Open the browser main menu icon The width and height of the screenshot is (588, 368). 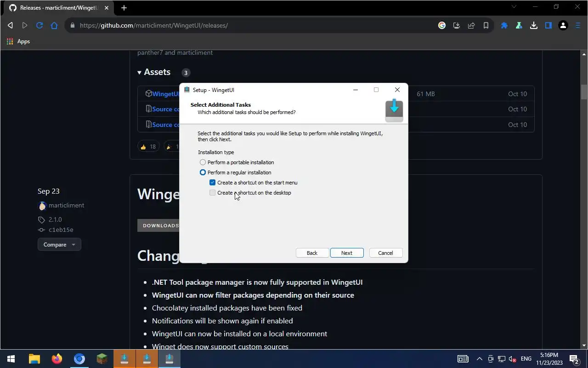[578, 25]
